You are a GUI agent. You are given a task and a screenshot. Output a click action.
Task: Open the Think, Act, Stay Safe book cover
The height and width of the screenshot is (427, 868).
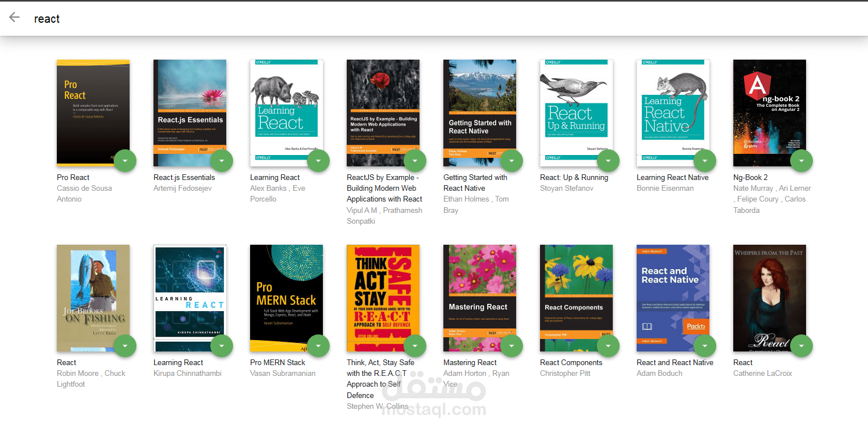tap(383, 298)
